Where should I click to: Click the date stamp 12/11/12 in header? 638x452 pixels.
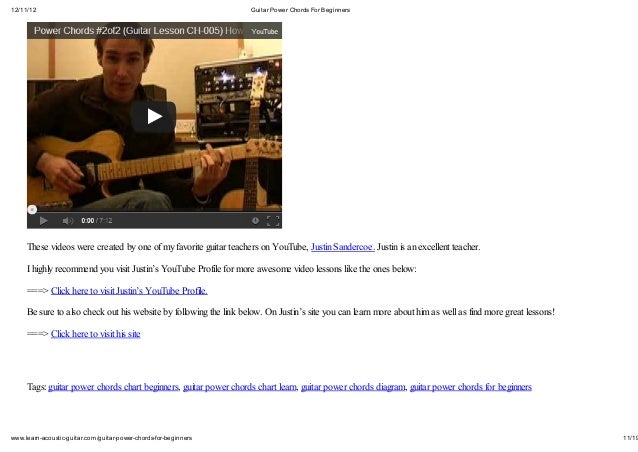[x=24, y=10]
